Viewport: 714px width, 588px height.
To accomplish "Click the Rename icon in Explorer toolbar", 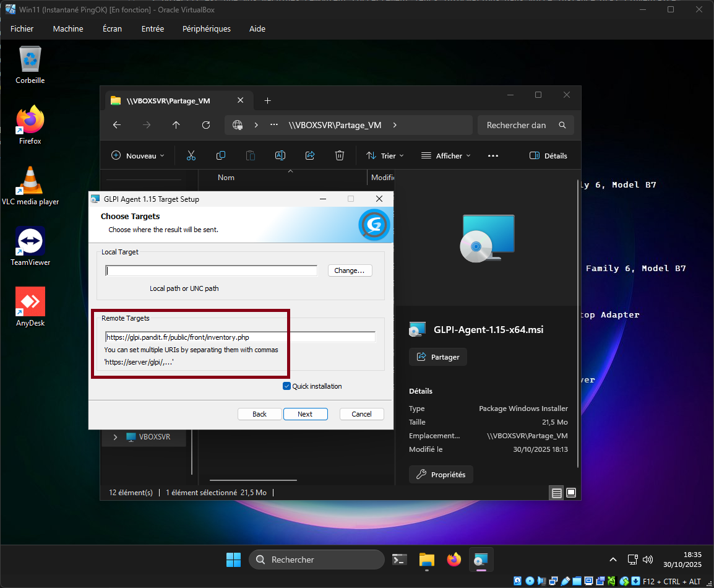I will [x=280, y=156].
